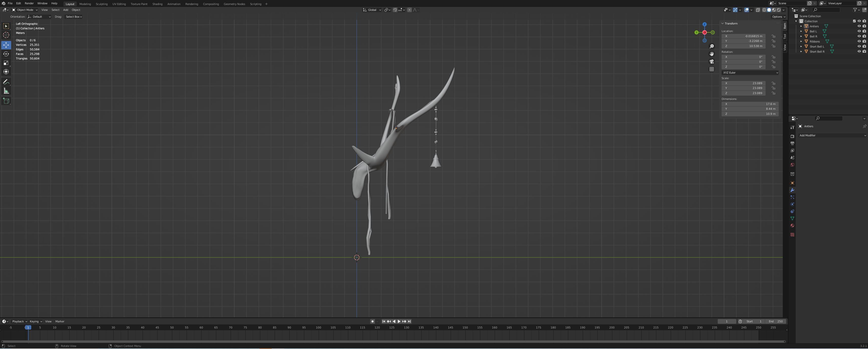Viewport: 868px width, 349px height.
Task: Select the Cursor tool in the left toolbar
Action: (6, 35)
